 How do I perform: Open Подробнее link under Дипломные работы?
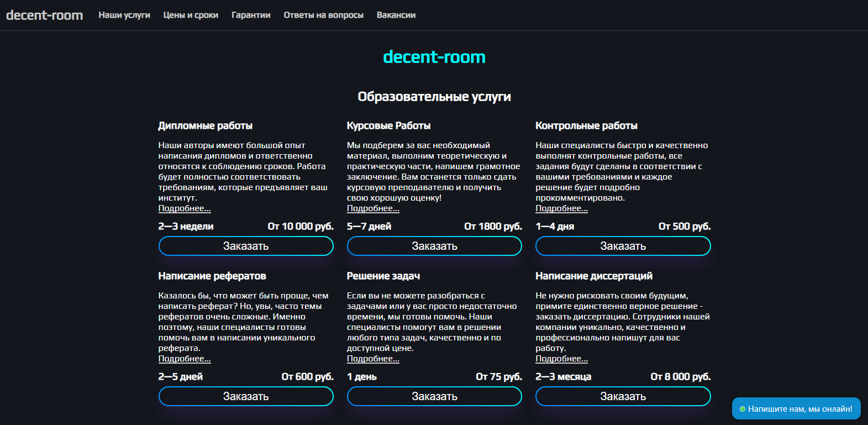click(185, 208)
